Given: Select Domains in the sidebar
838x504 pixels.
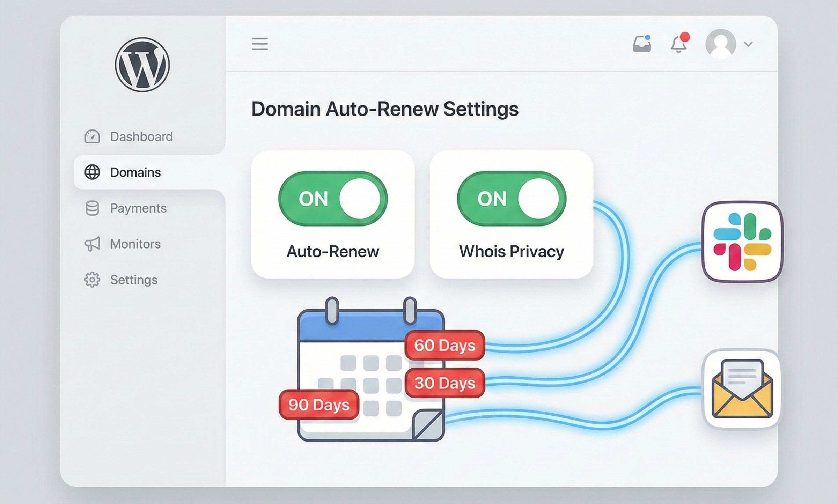Looking at the screenshot, I should [135, 172].
